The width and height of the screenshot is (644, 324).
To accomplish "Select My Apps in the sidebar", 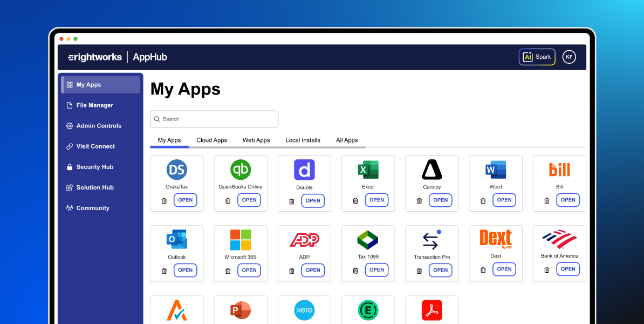I will tap(101, 85).
